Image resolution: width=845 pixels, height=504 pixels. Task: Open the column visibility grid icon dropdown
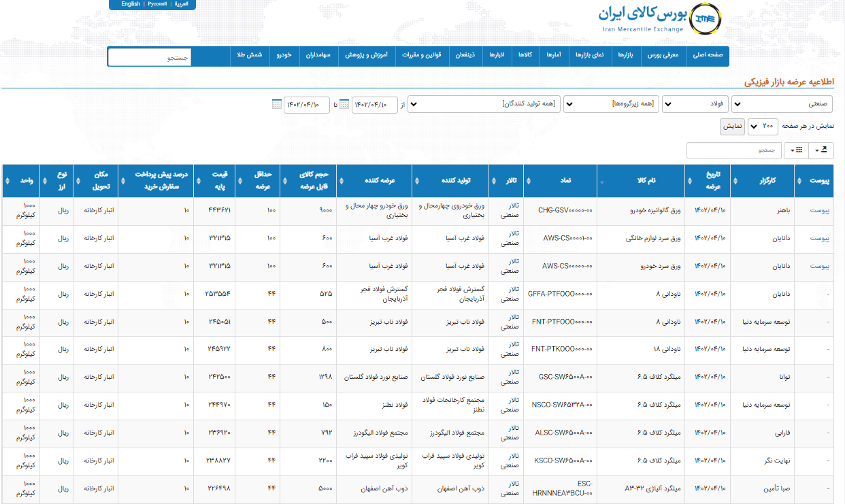tap(797, 150)
